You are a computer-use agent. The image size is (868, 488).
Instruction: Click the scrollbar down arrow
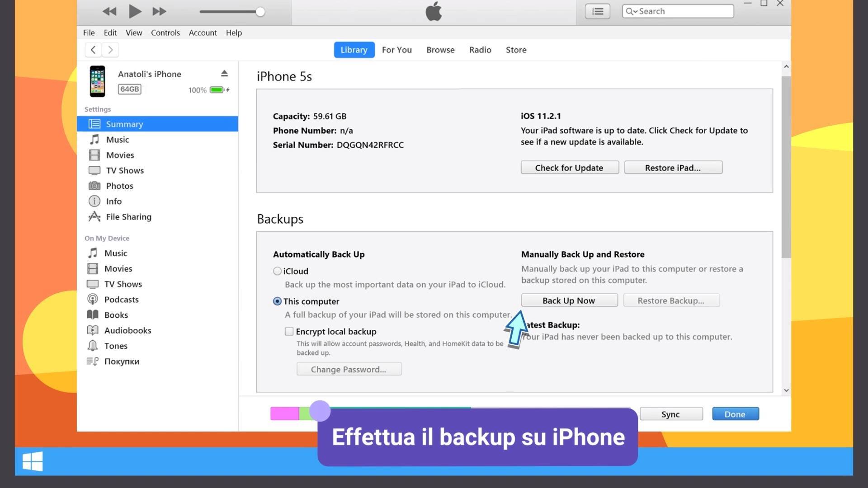tap(786, 390)
